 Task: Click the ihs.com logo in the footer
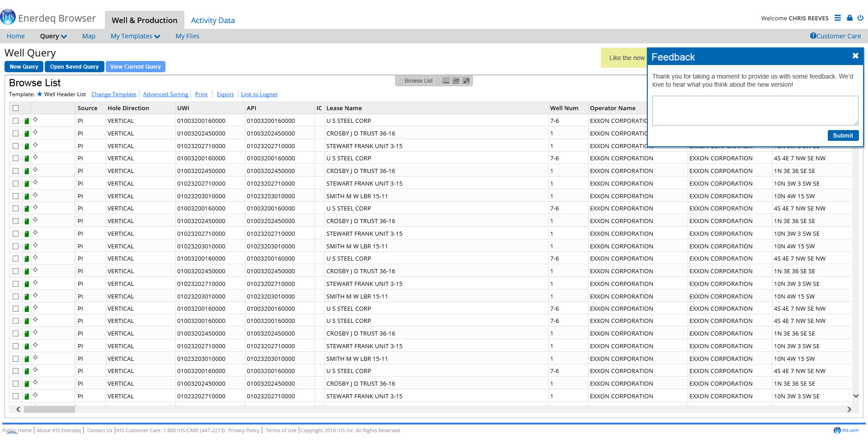(846, 430)
